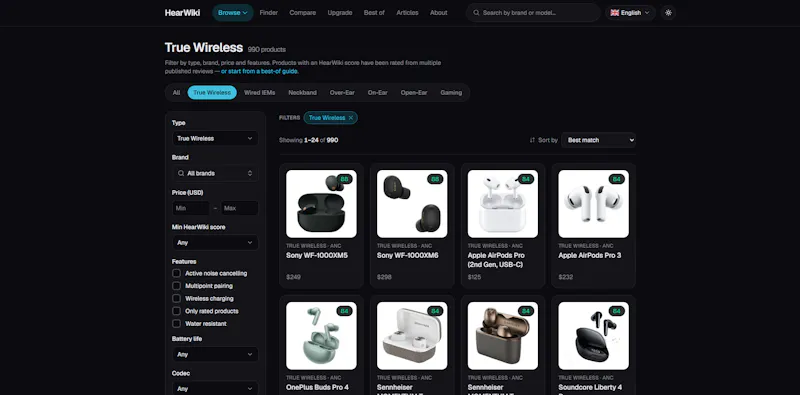
Task: Open the Codec dropdown
Action: pyautogui.click(x=215, y=389)
